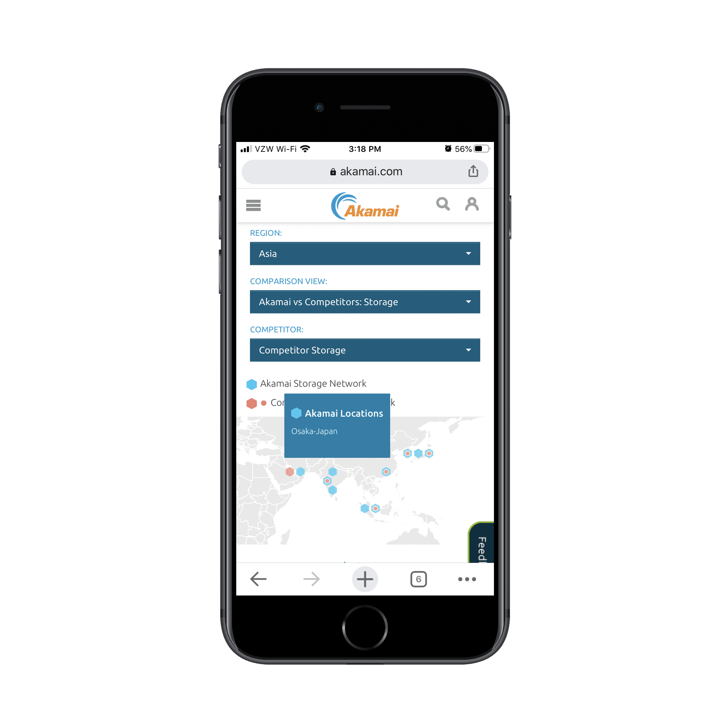Tap the search magnifier icon
This screenshot has width=728, height=728.
tap(441, 205)
